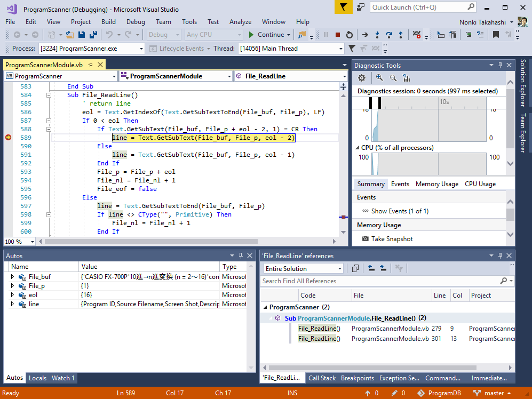Click the Save All toolbar icon
The width and height of the screenshot is (532, 399).
(x=93, y=35)
